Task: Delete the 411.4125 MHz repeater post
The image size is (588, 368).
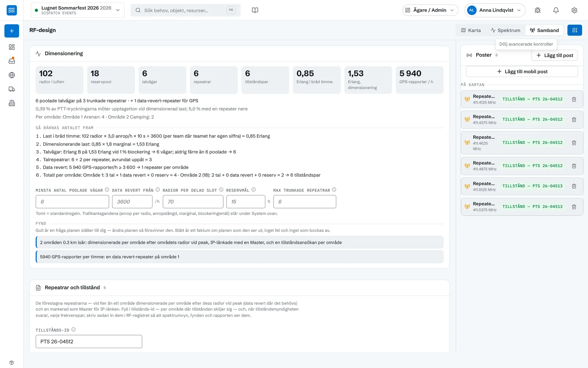Action: point(574,99)
